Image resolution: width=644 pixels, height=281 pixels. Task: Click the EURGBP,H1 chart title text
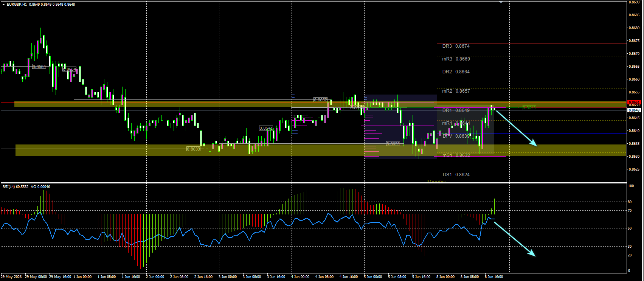pyautogui.click(x=17, y=5)
